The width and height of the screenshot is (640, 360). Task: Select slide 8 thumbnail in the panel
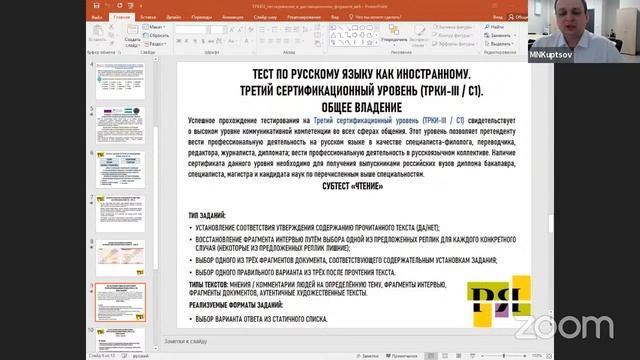(x=120, y=258)
